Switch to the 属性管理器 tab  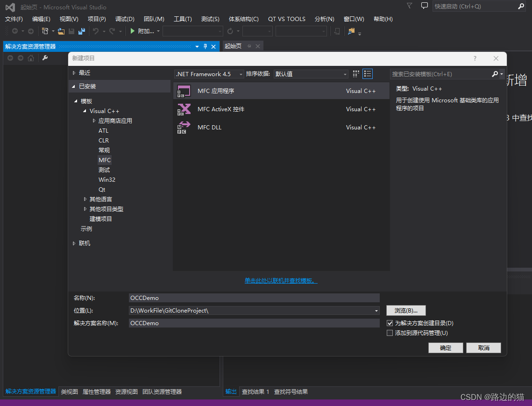pyautogui.click(x=96, y=392)
